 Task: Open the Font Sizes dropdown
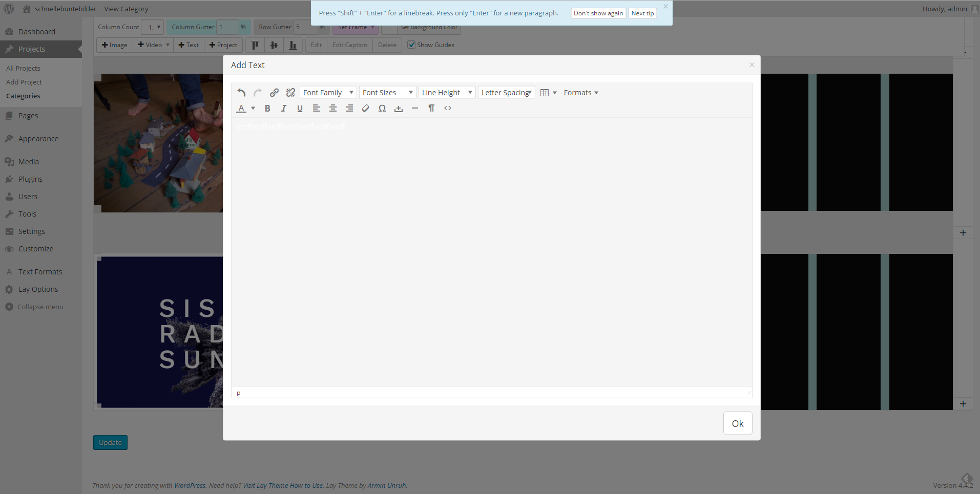pos(387,92)
